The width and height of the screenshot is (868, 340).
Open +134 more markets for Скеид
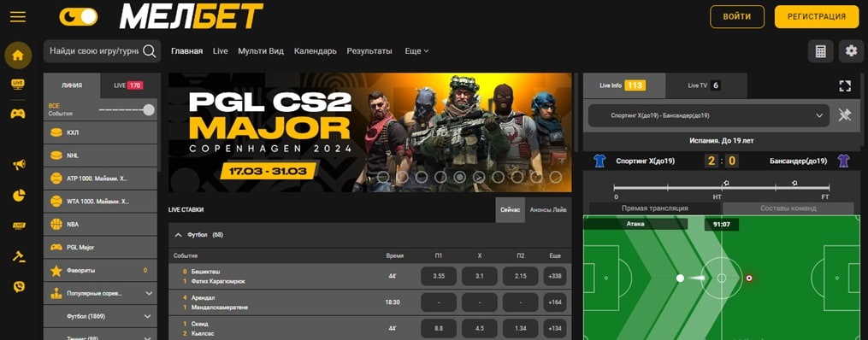point(555,328)
